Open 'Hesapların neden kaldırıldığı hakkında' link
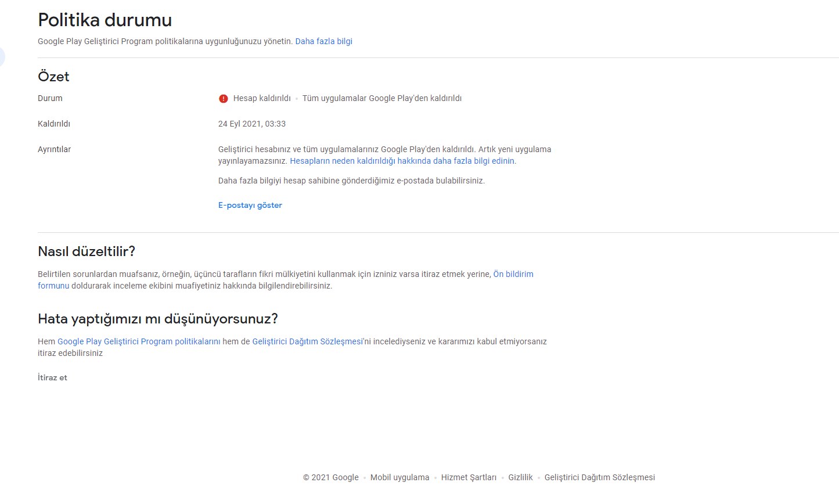The width and height of the screenshot is (839, 504). point(402,161)
